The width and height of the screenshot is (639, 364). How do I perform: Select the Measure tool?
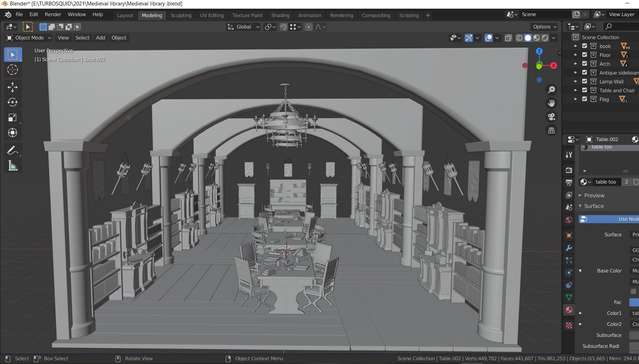click(13, 165)
